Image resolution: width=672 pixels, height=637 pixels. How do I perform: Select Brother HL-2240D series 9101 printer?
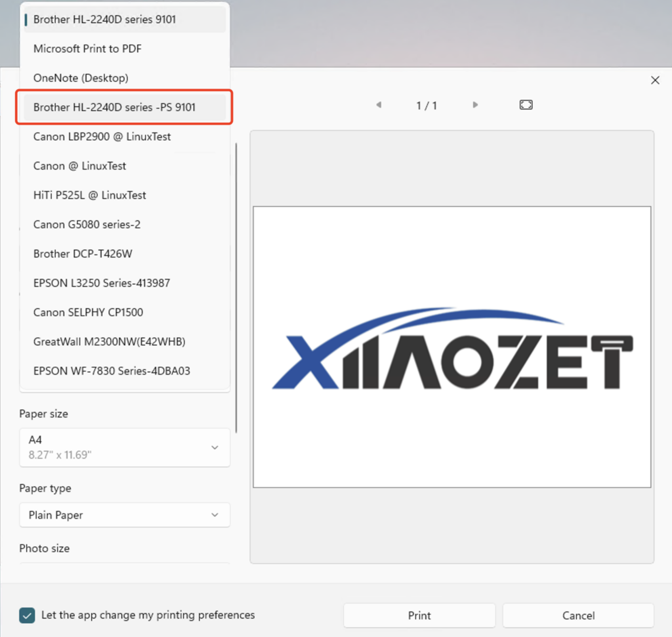(125, 19)
